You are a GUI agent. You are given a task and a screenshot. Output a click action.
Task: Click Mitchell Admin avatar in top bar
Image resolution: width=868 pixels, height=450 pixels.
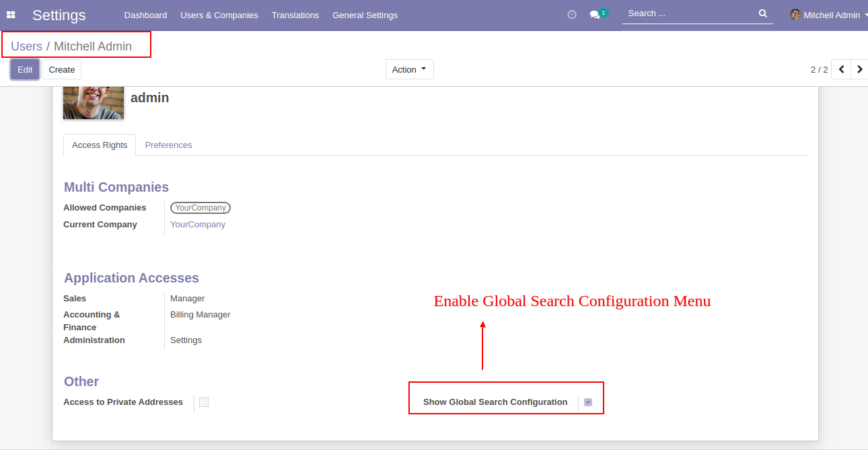(795, 15)
